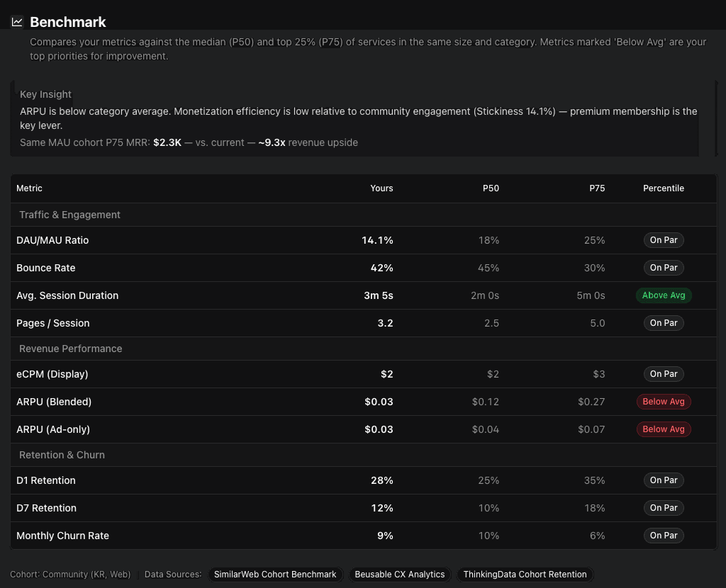Open the Beusable CX Analytics source chip
Viewport: 726px width, 588px height.
coord(400,575)
